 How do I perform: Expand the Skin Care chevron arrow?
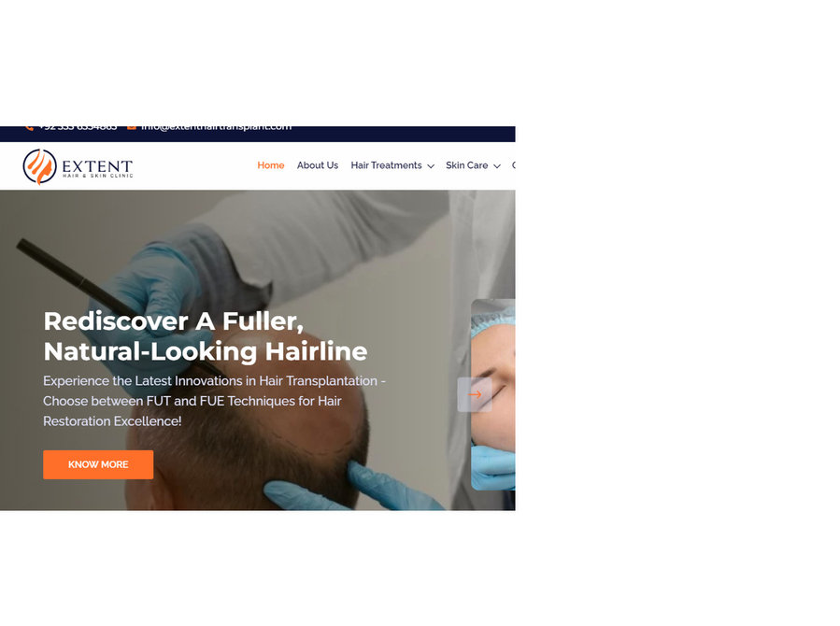(x=496, y=166)
